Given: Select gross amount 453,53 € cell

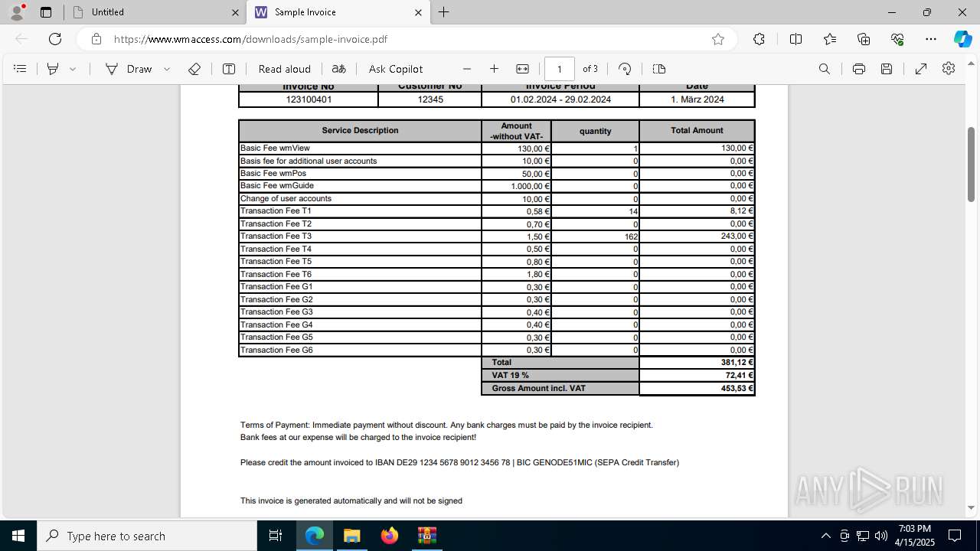Looking at the screenshot, I should click(x=697, y=389).
